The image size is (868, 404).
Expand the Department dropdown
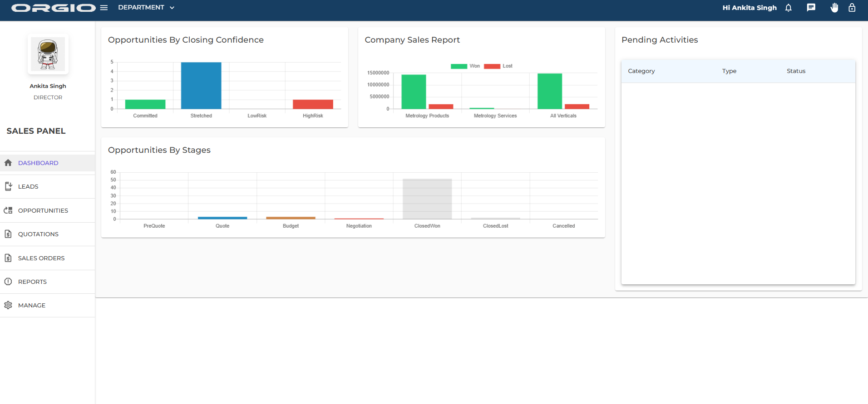tap(141, 8)
